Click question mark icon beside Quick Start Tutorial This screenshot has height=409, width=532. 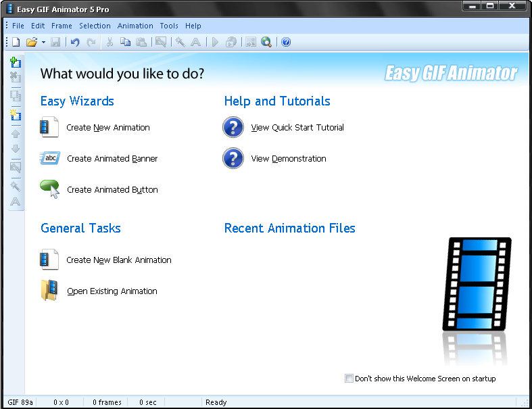[233, 127]
